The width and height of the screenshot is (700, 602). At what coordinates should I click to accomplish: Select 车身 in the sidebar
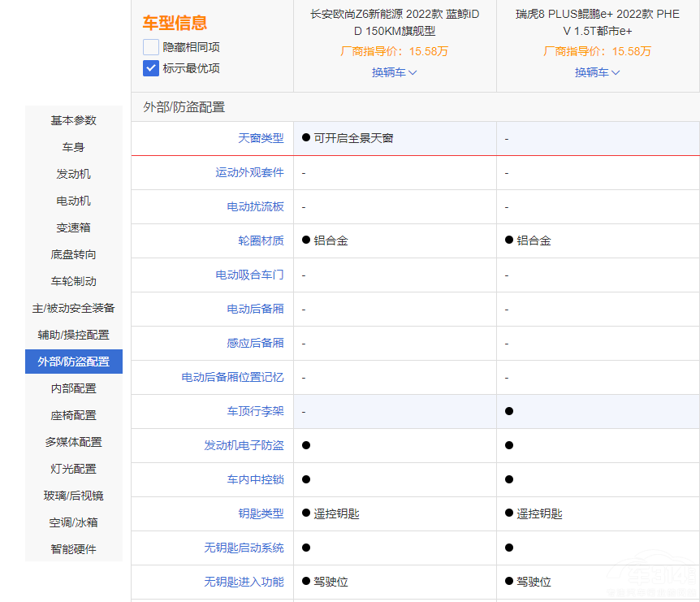pyautogui.click(x=74, y=147)
